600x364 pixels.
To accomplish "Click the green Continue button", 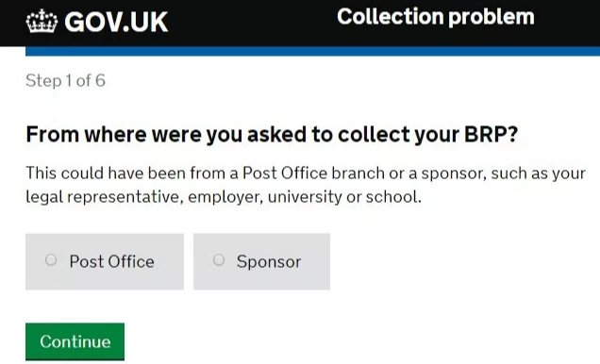I will [75, 341].
